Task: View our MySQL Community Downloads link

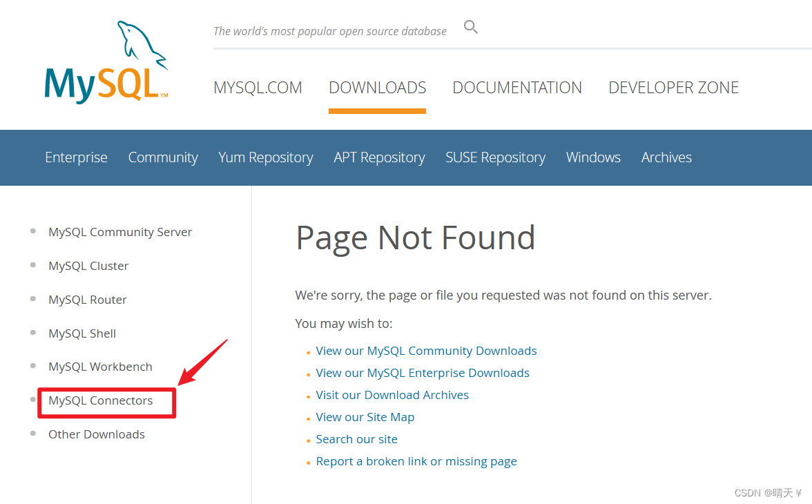Action: pos(426,351)
